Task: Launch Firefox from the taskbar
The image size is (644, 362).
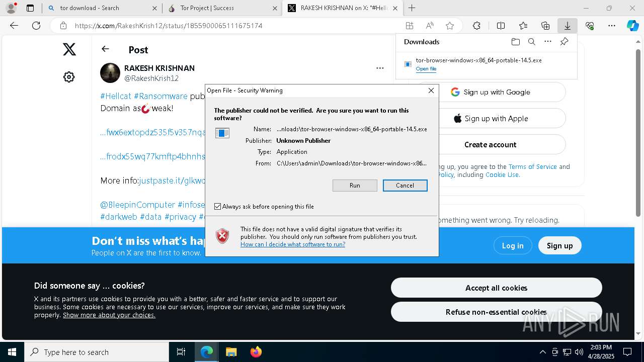Action: pos(256,352)
